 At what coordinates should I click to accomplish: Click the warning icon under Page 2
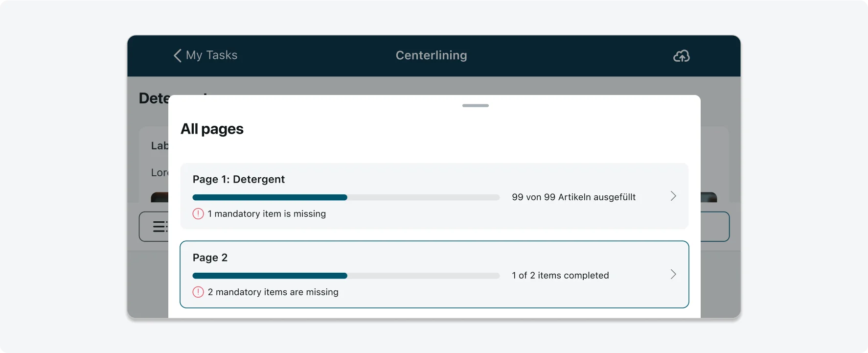(198, 292)
